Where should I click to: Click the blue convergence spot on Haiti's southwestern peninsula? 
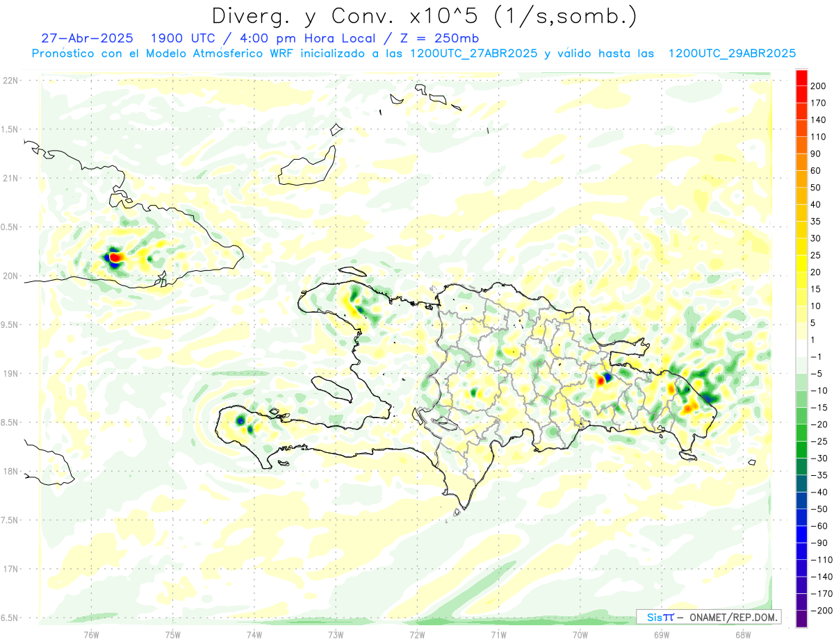tap(241, 420)
